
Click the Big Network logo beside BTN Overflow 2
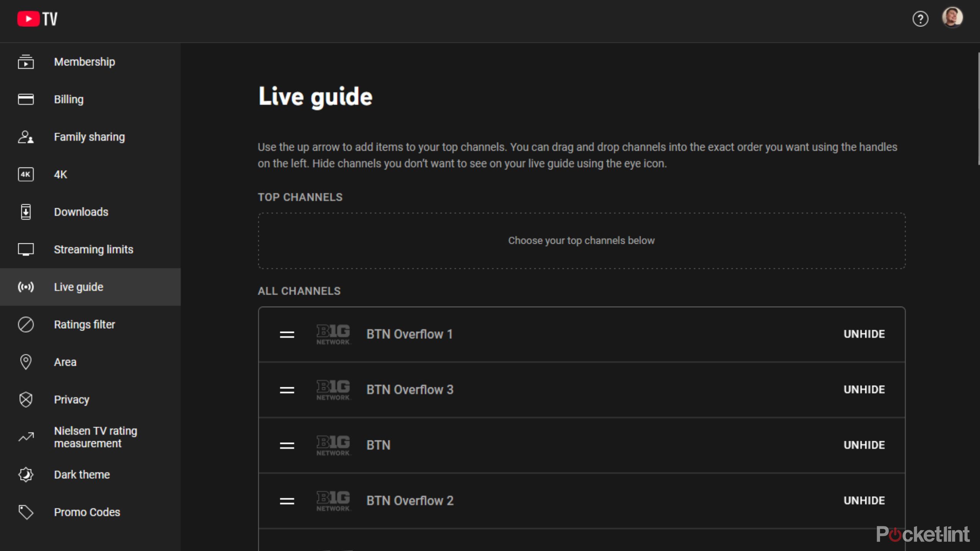[333, 500]
